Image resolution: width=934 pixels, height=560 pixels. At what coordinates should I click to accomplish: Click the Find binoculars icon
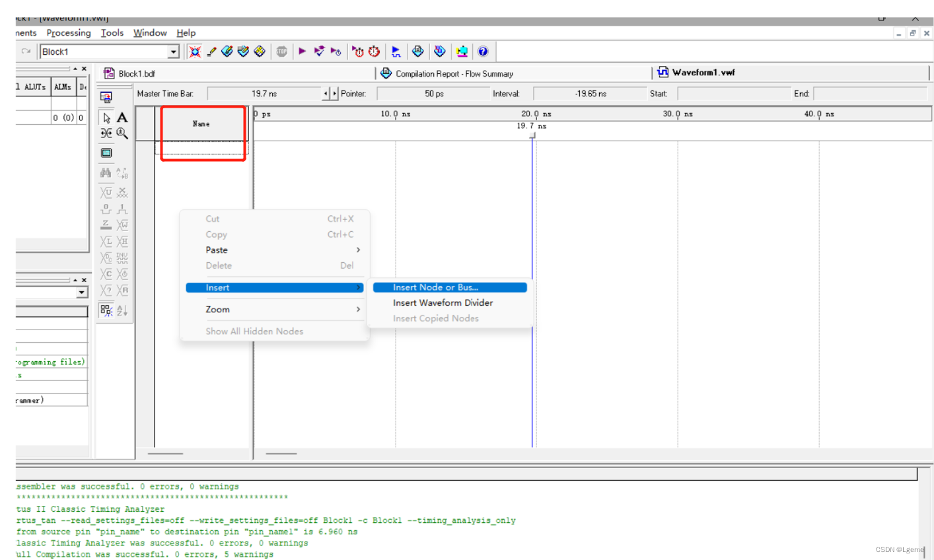(106, 172)
